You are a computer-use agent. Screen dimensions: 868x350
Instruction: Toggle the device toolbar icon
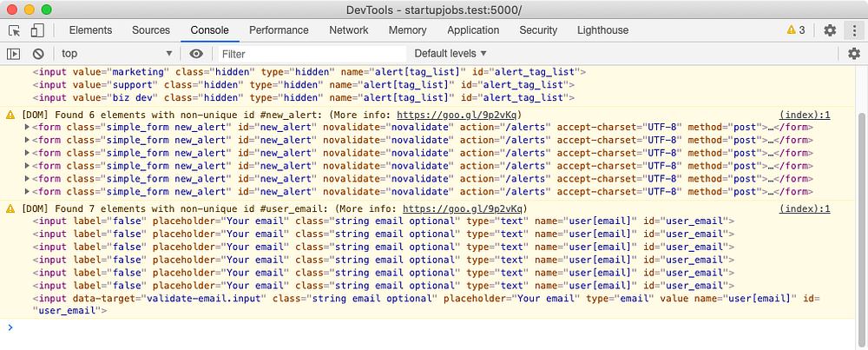37,30
